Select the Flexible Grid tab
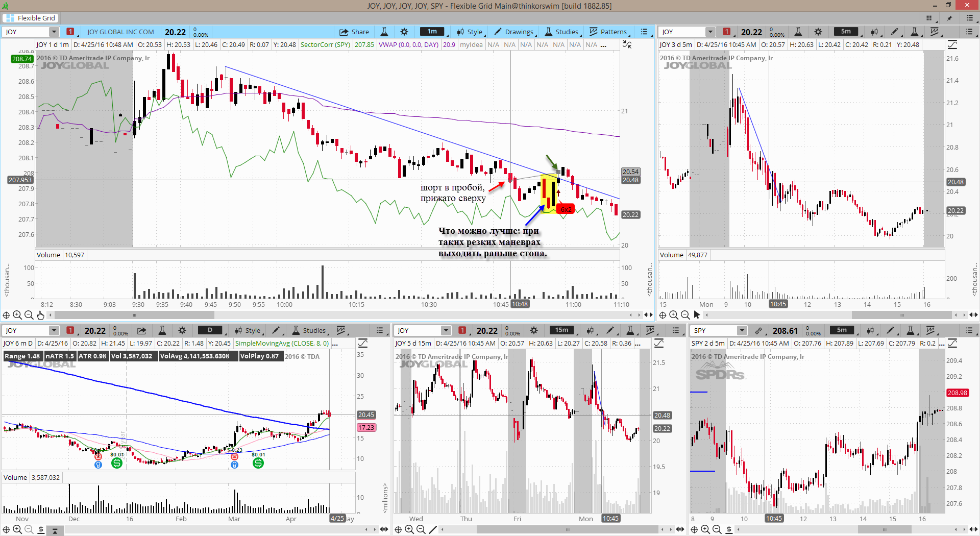980x536 pixels. pyautogui.click(x=31, y=18)
